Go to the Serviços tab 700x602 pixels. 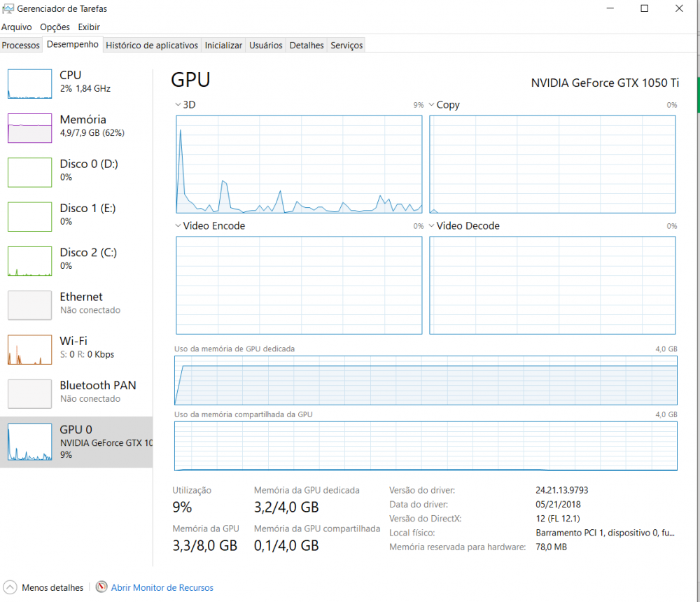[x=346, y=45]
